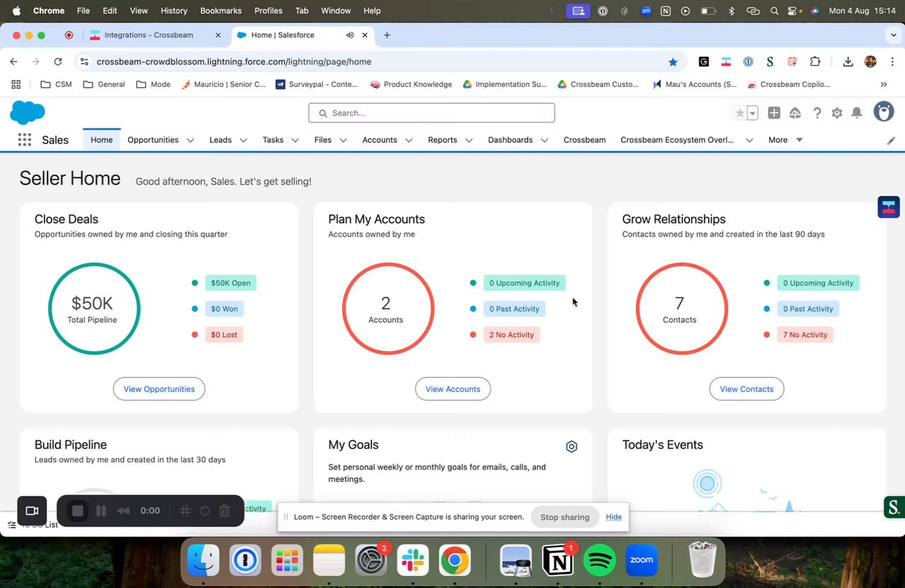Select the Home tab in Sales
The image size is (905, 588).
[101, 140]
